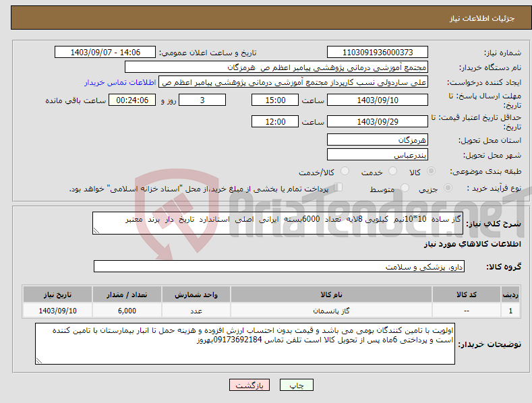Click the buyer notes textarea resize handle
The height and width of the screenshot is (403, 532).
click(x=39, y=361)
